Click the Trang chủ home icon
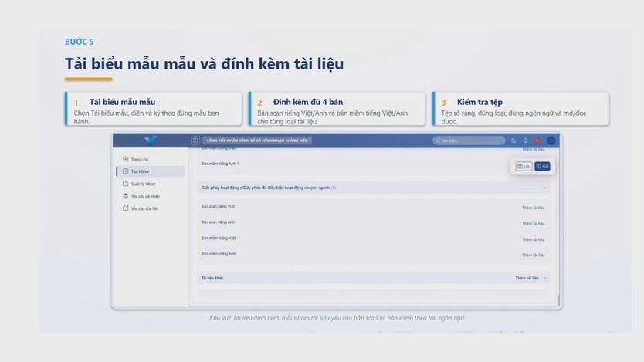Screen dimensions: 644x362 click(126, 159)
